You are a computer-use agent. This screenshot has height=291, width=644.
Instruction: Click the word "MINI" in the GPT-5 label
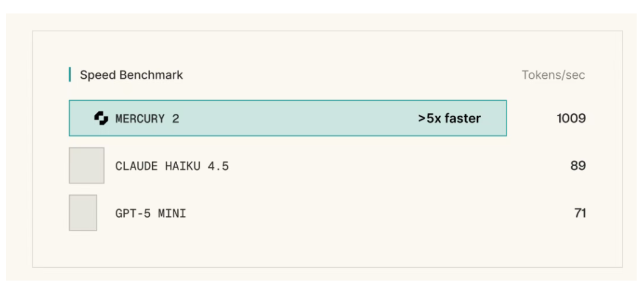(172, 213)
